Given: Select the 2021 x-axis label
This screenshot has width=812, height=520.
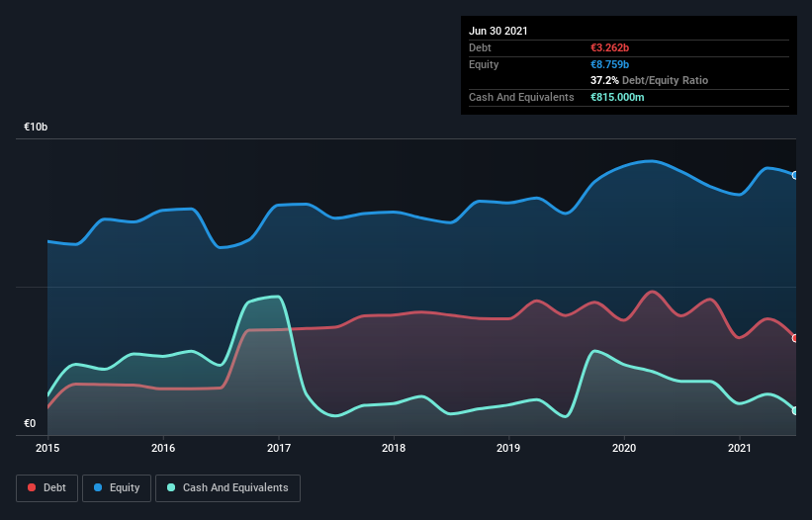Looking at the screenshot, I should (x=740, y=448).
